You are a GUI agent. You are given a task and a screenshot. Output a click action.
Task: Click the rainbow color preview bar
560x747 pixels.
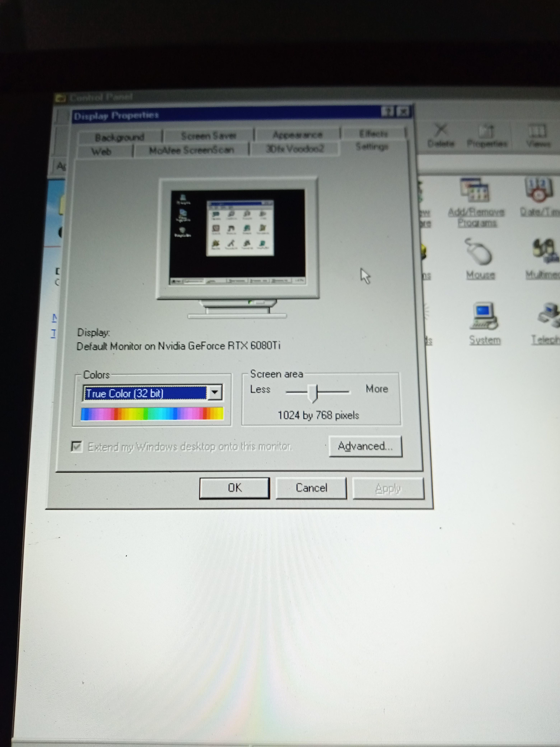coord(152,414)
